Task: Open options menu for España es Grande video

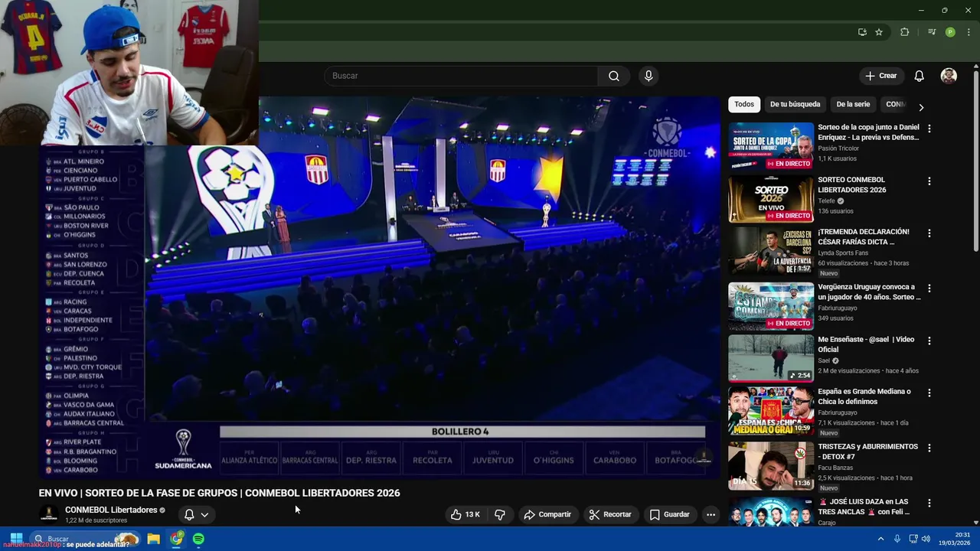Action: tap(929, 393)
